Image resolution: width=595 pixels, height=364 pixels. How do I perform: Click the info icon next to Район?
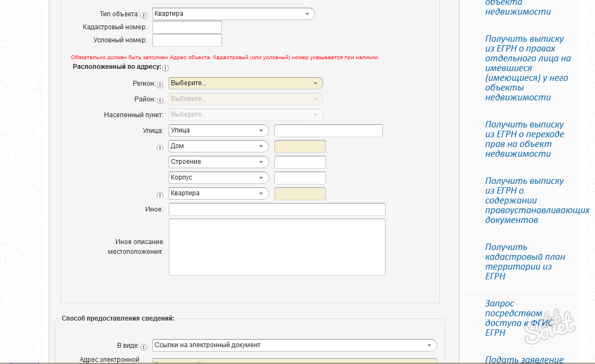pos(160,100)
